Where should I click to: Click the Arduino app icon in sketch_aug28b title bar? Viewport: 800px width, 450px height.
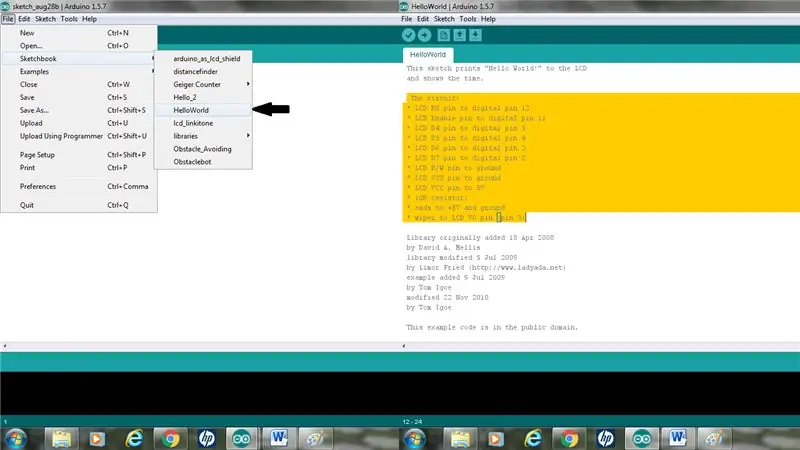(x=5, y=6)
